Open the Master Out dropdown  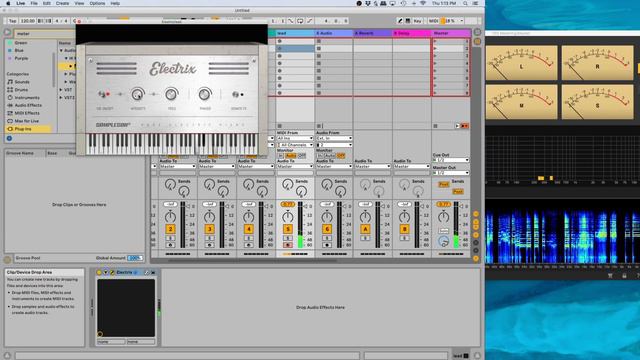(451, 173)
